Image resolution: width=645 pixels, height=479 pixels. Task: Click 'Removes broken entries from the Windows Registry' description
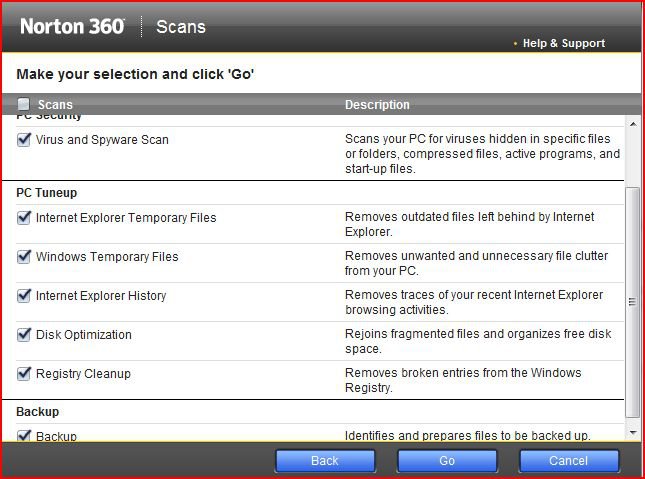[463, 380]
